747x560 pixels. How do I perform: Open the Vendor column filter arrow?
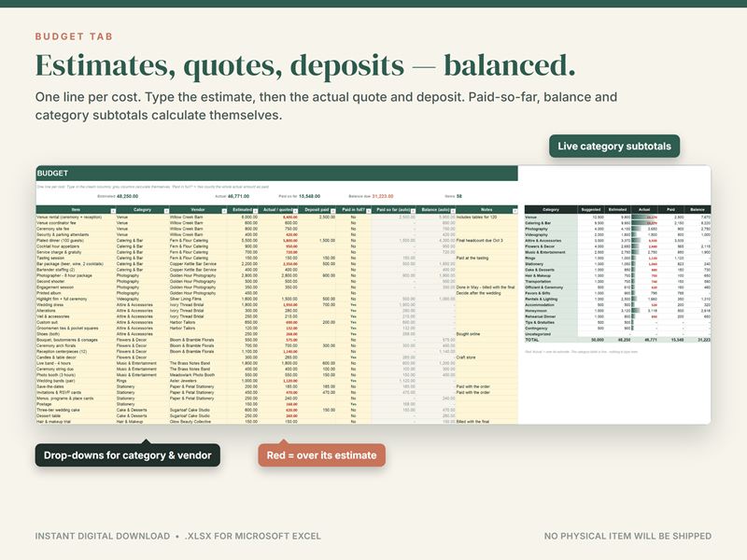click(x=224, y=211)
